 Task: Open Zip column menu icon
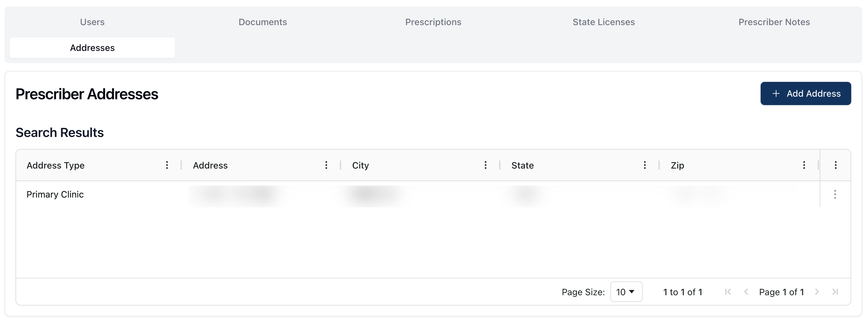pos(804,165)
